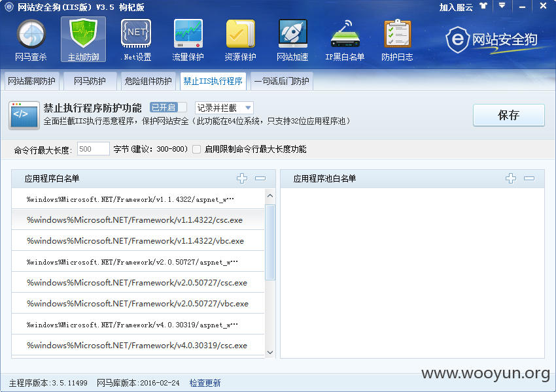556x392 pixels.
Task: Click the skin shirt icon in title bar
Action: [483, 6]
